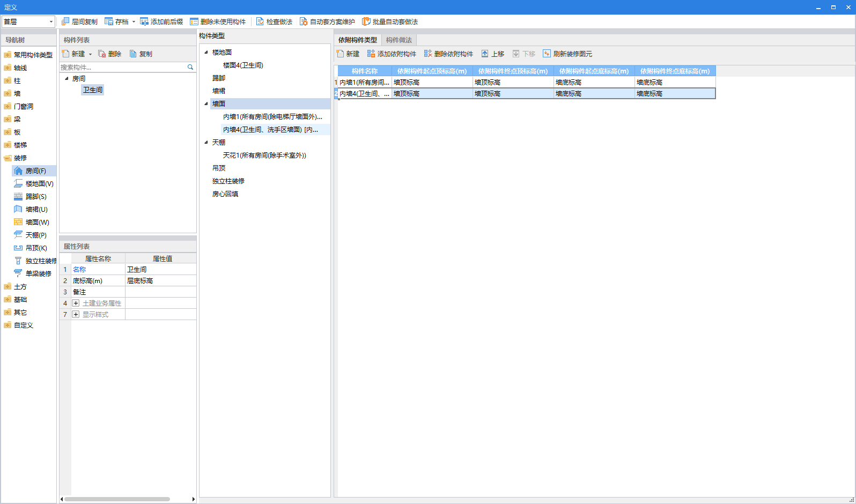Click 刷新装修图元 button

tap(567, 54)
